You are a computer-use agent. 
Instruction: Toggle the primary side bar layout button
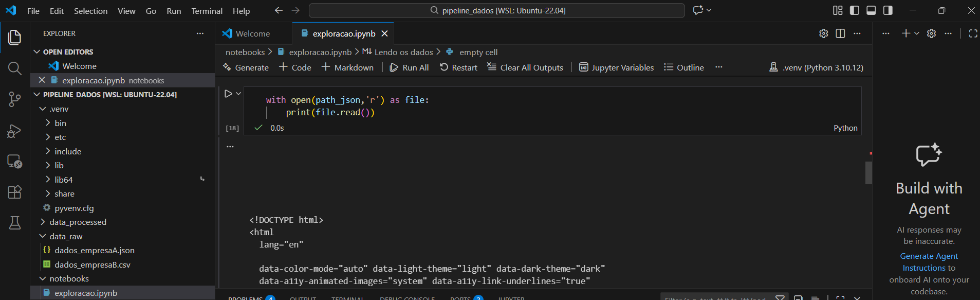point(855,10)
